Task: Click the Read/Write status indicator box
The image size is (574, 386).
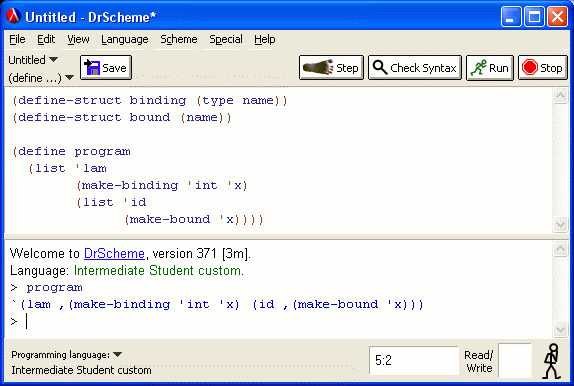Action: pos(515,360)
